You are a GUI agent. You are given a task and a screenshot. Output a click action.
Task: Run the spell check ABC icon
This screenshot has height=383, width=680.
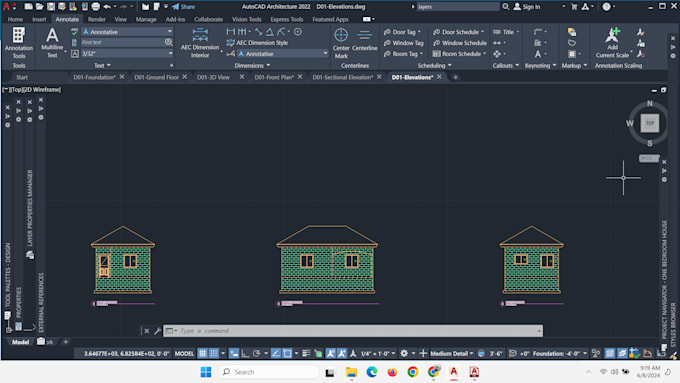75,32
